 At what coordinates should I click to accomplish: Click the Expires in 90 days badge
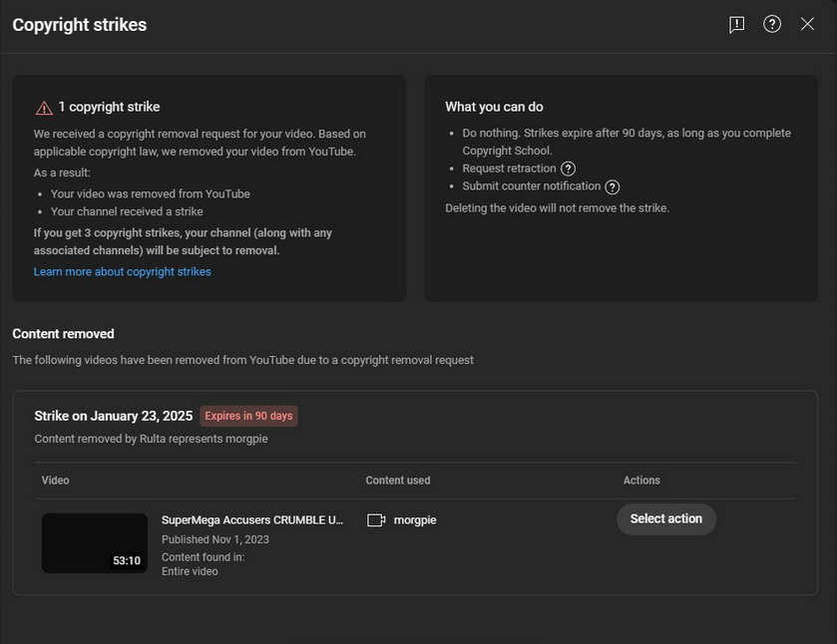click(248, 416)
